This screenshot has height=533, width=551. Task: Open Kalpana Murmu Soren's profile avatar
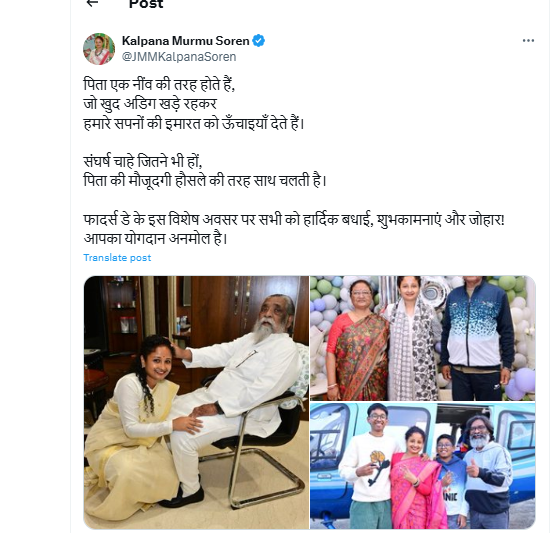(x=99, y=49)
